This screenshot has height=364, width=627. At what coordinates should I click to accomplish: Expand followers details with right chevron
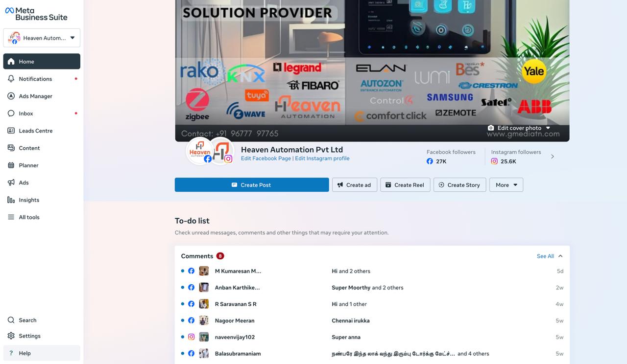coord(553,157)
